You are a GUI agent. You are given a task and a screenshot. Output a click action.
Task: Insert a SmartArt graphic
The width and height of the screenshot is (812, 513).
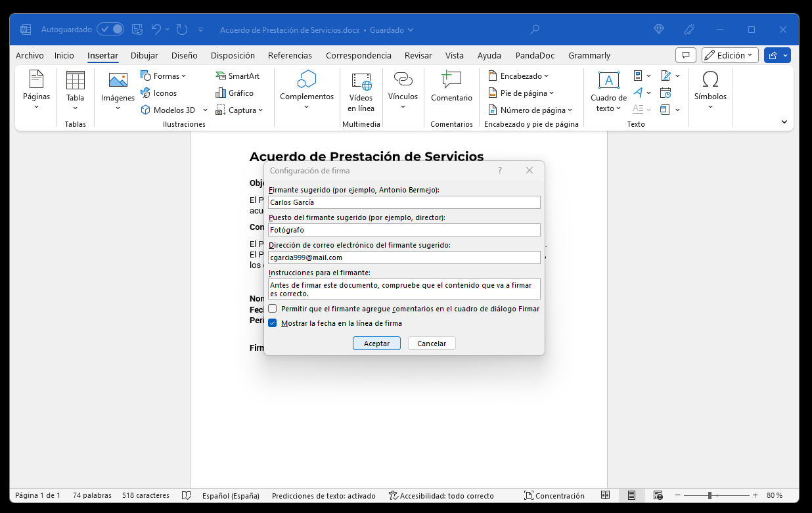click(x=237, y=76)
